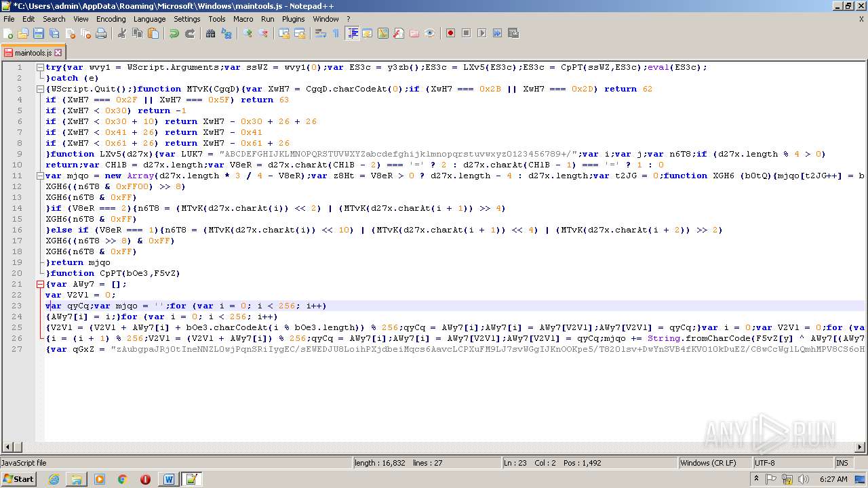Undo last edit with the green Undo arrow
Viewport: 868px width, 488px height.
pos(174,33)
